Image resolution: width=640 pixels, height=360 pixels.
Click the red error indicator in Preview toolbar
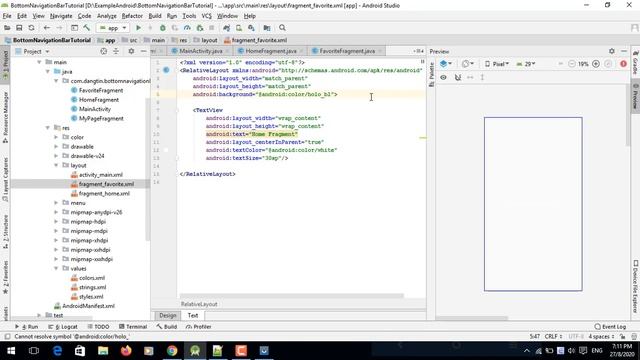click(623, 64)
